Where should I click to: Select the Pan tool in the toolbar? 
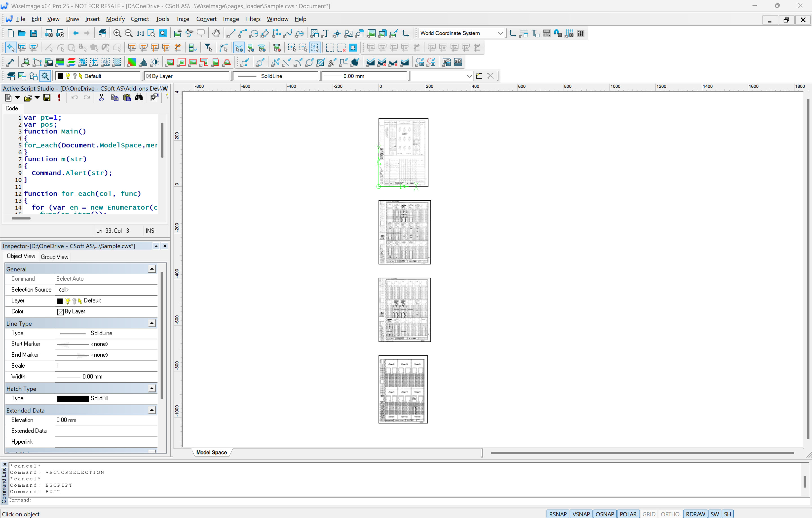216,33
